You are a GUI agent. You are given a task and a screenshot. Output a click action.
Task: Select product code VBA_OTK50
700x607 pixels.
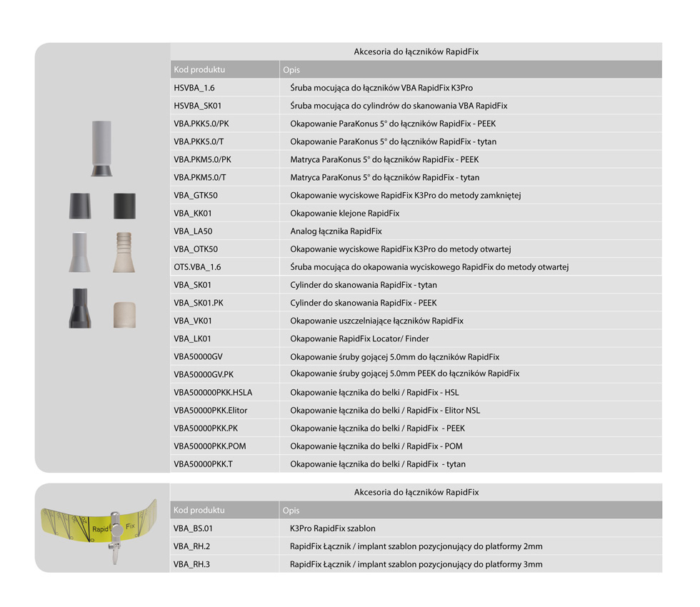click(196, 249)
